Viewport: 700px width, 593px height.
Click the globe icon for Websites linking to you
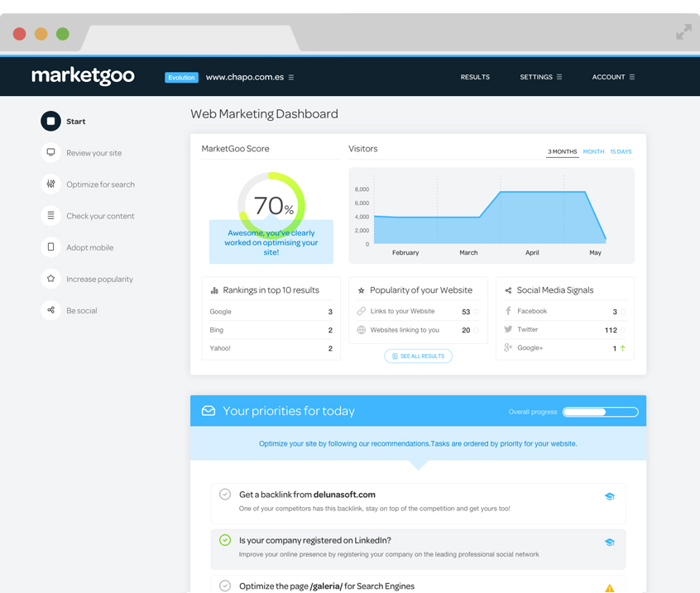[x=361, y=330]
